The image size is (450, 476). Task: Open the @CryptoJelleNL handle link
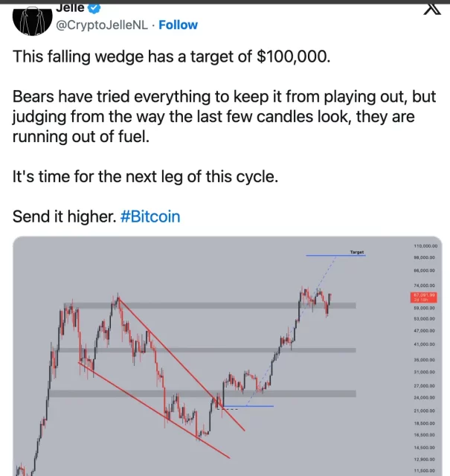(x=102, y=25)
